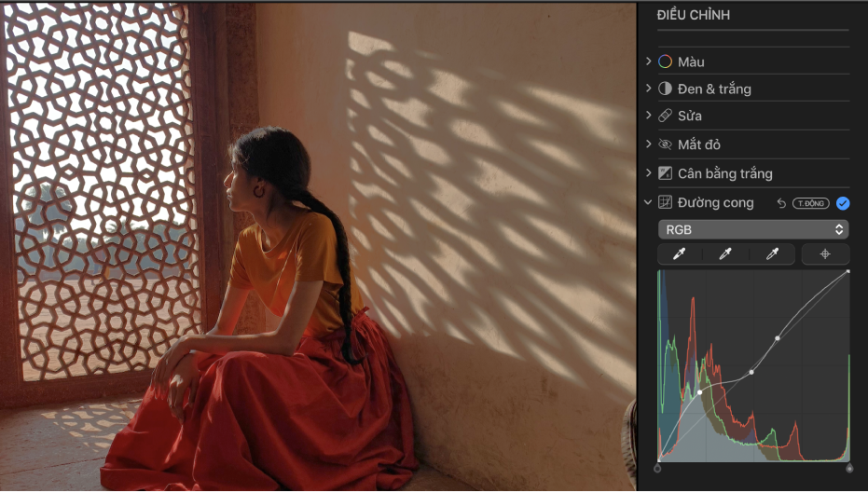Disable the Đường cong blue checkmark
The height and width of the screenshot is (493, 868).
click(x=843, y=203)
